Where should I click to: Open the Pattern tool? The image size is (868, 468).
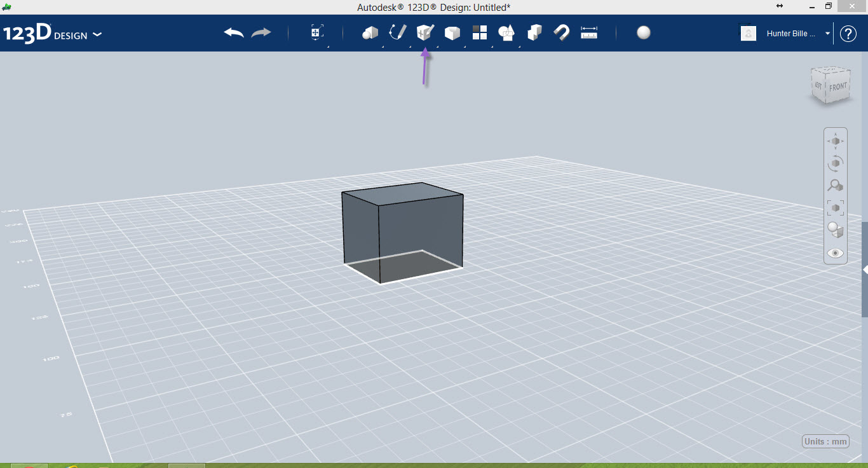[479, 33]
